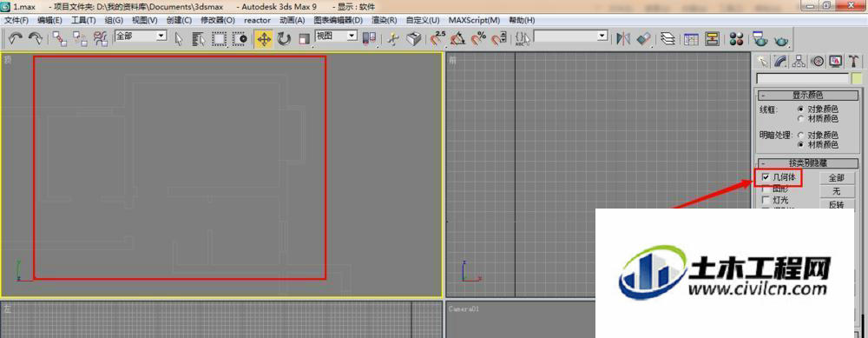Toggle the Window/Crossing selection icon
Screen dimensions: 868x338
pyautogui.click(x=240, y=39)
